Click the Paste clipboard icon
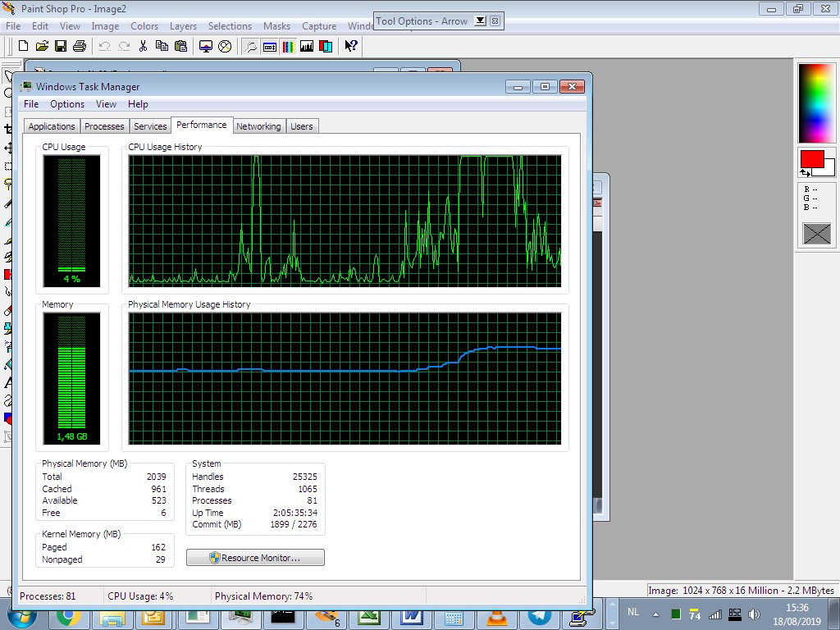Image resolution: width=840 pixels, height=630 pixels. point(181,46)
